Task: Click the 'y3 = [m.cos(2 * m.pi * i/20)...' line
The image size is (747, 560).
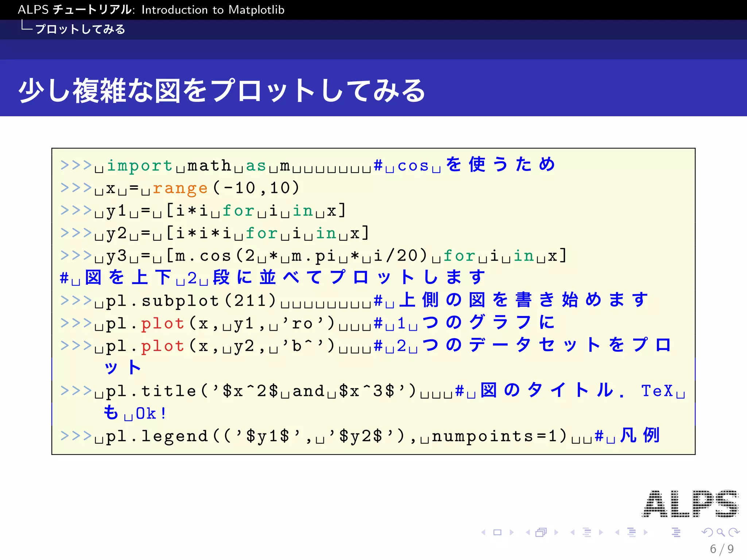Action: [x=314, y=256]
